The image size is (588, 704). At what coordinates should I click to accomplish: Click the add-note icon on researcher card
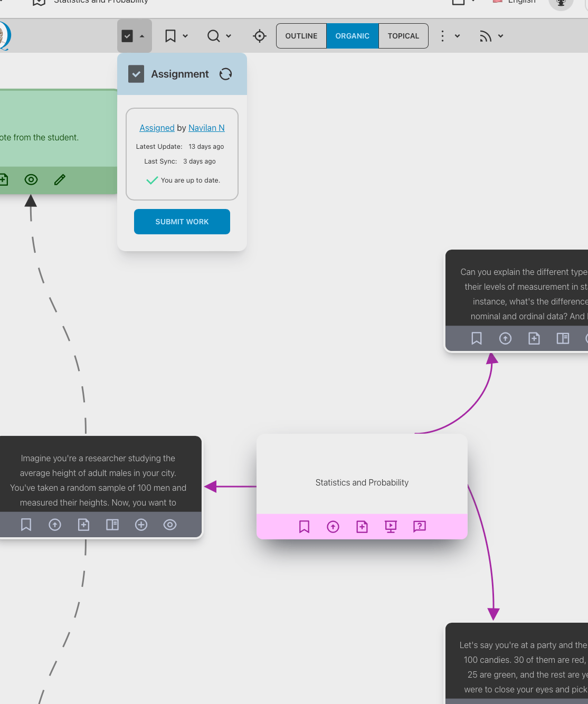[x=83, y=525]
